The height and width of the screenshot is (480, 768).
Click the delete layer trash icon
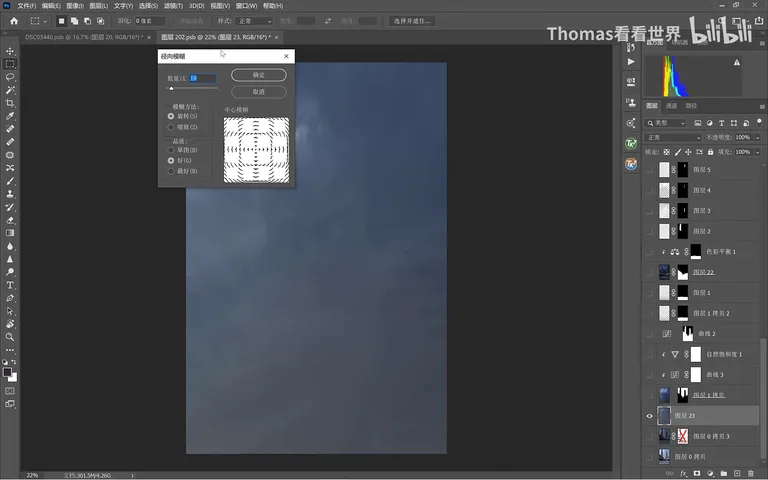[x=751, y=473]
